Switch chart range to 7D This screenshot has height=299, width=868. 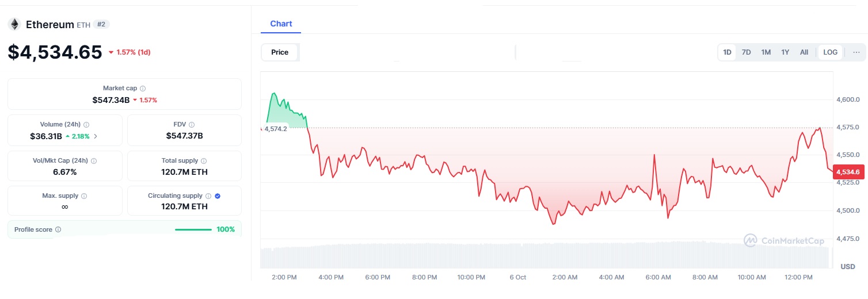tap(746, 52)
